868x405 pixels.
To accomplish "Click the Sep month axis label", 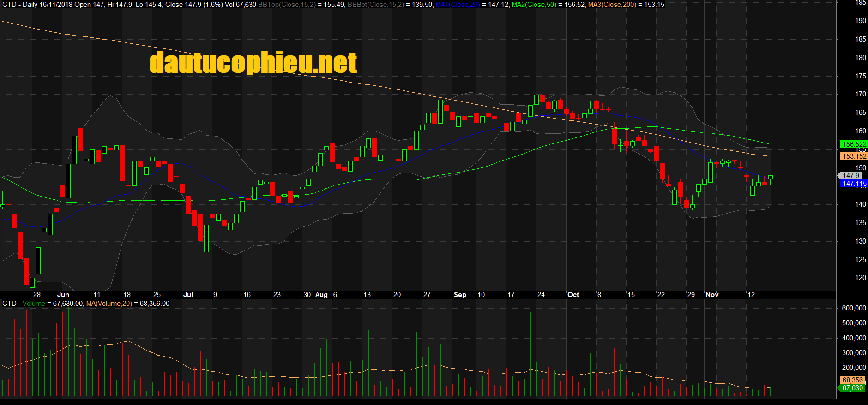I will (460, 295).
